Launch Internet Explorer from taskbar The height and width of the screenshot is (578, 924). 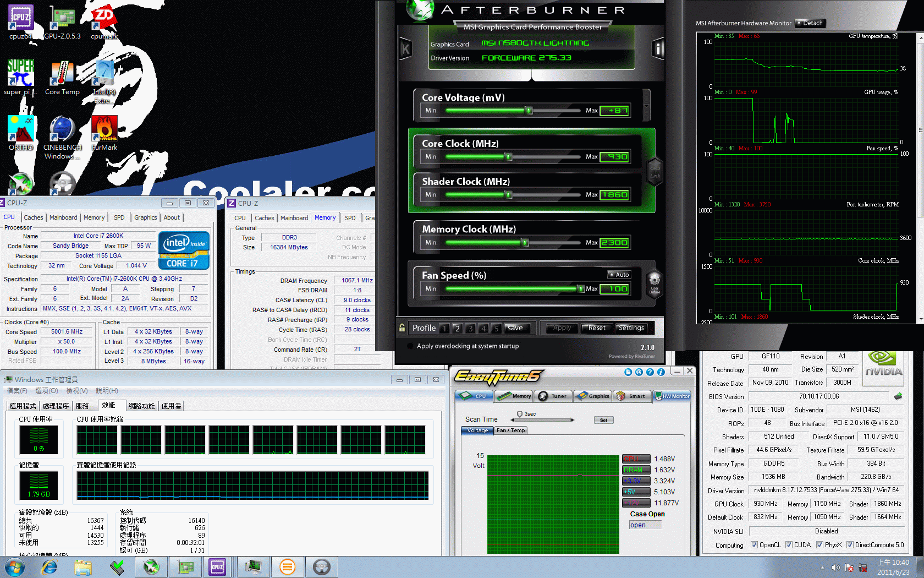pyautogui.click(x=50, y=566)
